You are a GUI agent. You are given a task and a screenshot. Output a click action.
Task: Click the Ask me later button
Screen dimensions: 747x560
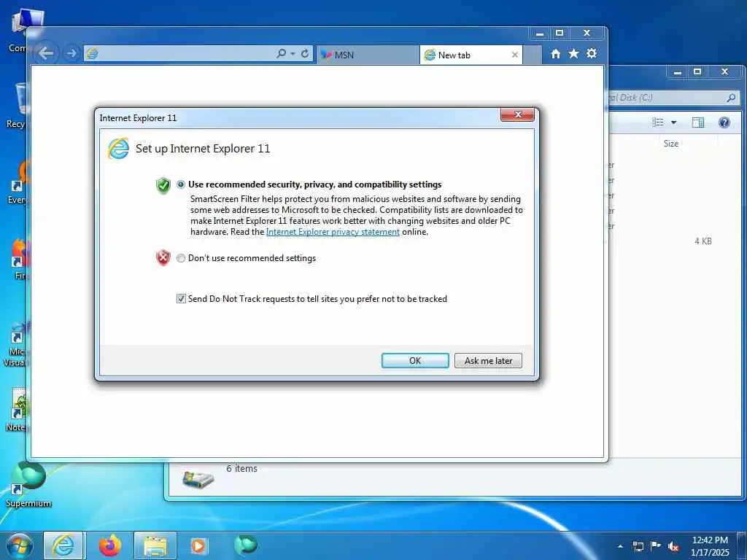coord(488,360)
